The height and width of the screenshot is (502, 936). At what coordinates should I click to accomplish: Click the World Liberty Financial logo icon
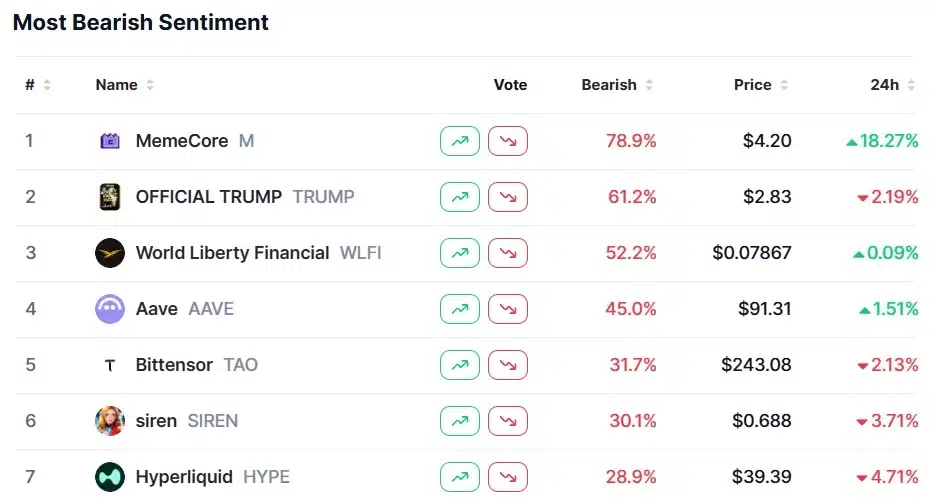110,253
